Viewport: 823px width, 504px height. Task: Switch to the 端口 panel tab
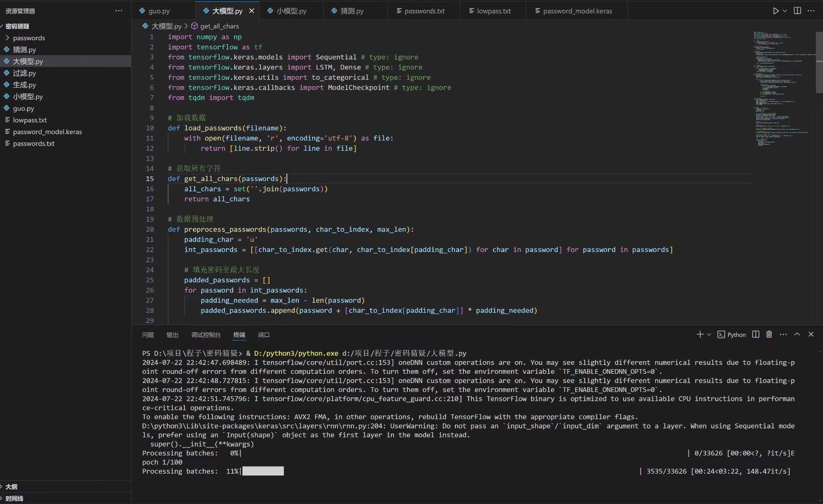click(x=264, y=335)
